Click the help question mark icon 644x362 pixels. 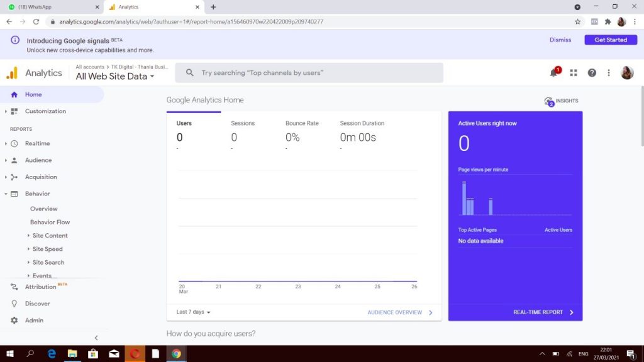coord(592,73)
